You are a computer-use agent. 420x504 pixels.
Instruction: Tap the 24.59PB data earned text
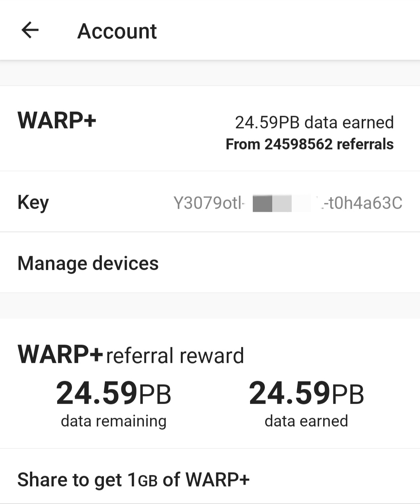(x=314, y=122)
